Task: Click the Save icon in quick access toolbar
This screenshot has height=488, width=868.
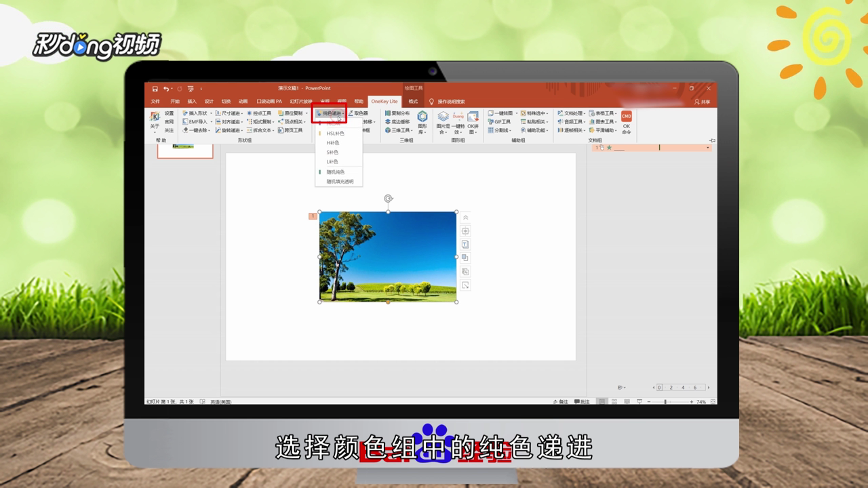Action: click(x=155, y=89)
